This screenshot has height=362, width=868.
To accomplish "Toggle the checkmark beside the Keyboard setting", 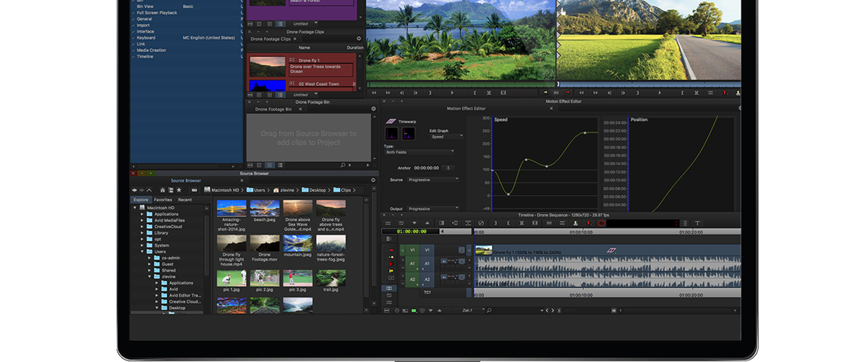I will click(133, 38).
